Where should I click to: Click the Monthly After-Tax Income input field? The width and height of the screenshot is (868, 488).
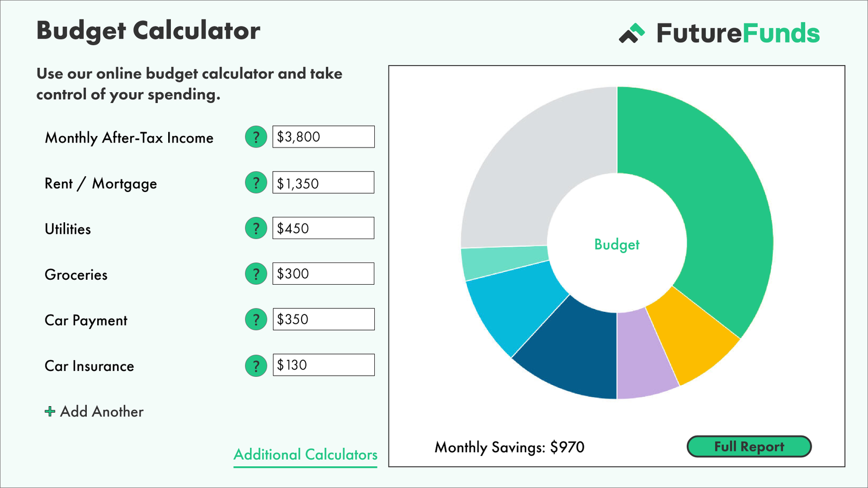(323, 137)
